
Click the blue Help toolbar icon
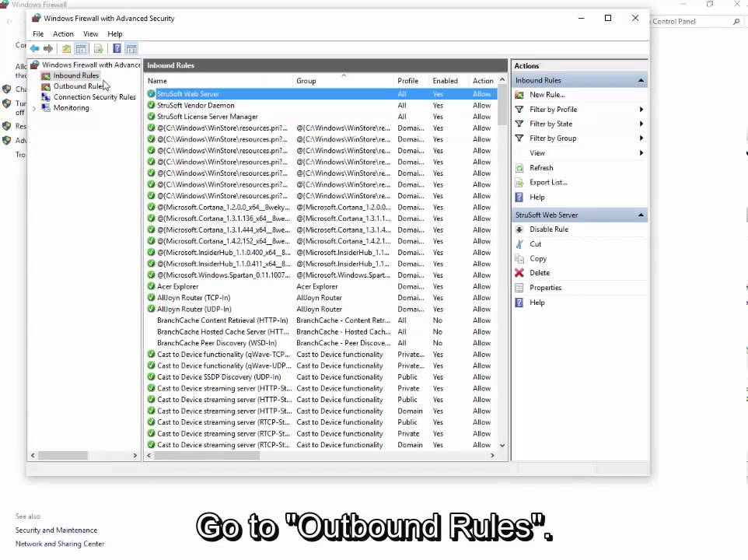pyautogui.click(x=117, y=49)
